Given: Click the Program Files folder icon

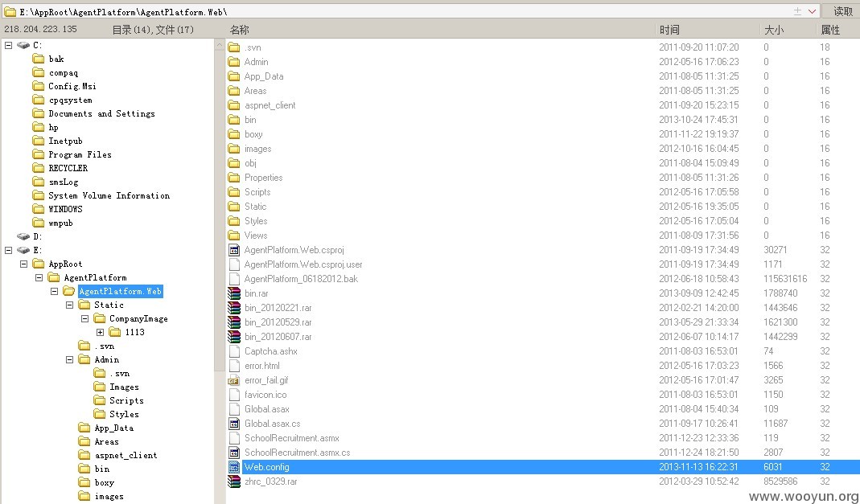Looking at the screenshot, I should 39,154.
